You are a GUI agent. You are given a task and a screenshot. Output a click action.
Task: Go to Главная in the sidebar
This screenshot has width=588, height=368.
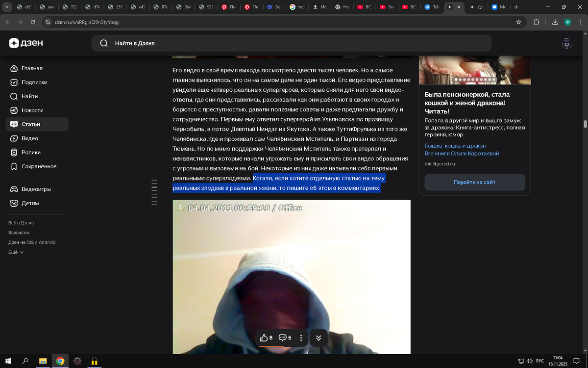[x=37, y=68]
